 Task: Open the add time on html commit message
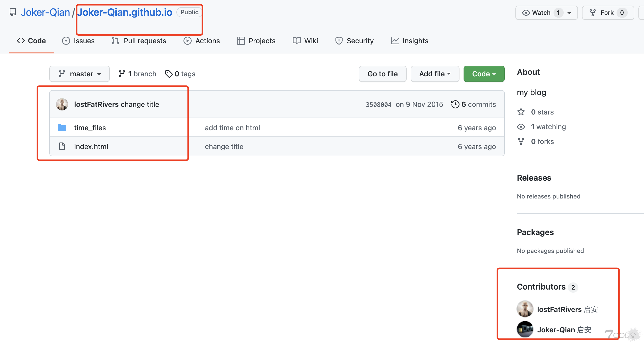pyautogui.click(x=233, y=128)
